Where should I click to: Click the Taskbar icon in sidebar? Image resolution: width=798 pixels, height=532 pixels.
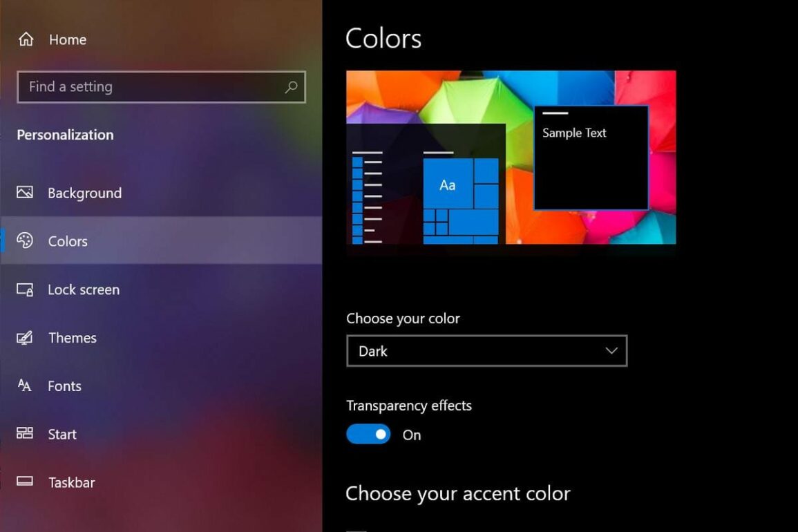coord(25,482)
